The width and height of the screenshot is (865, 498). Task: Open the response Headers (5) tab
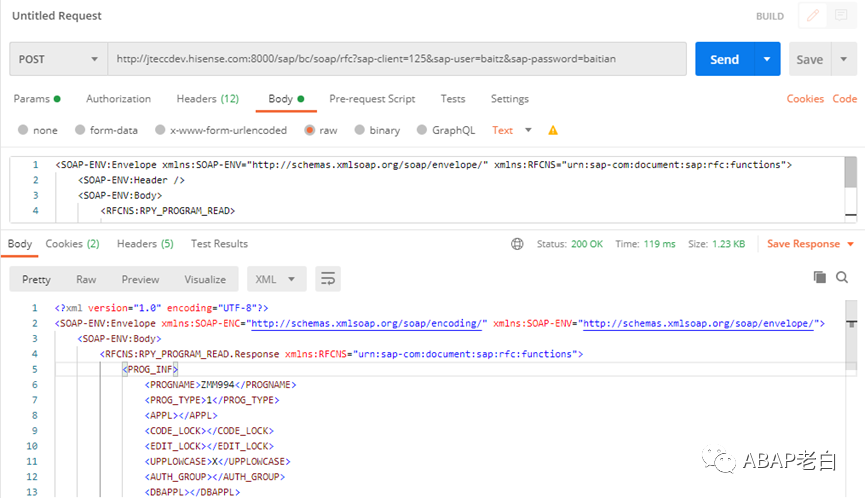(x=145, y=244)
